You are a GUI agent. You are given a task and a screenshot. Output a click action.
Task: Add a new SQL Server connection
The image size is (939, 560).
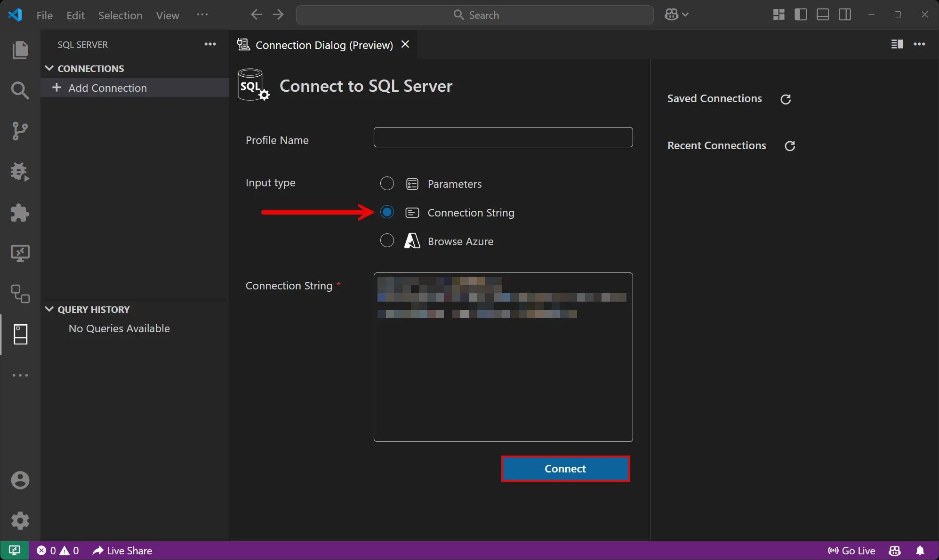click(108, 88)
